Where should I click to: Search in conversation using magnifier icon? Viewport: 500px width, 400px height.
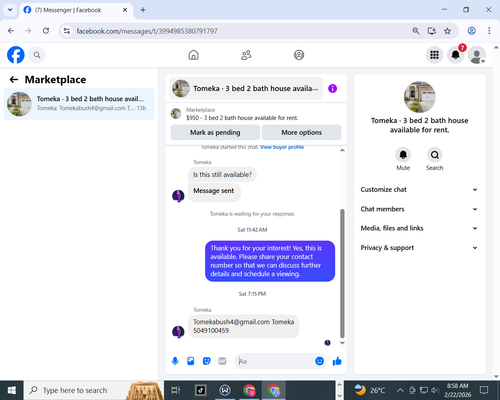(x=435, y=155)
